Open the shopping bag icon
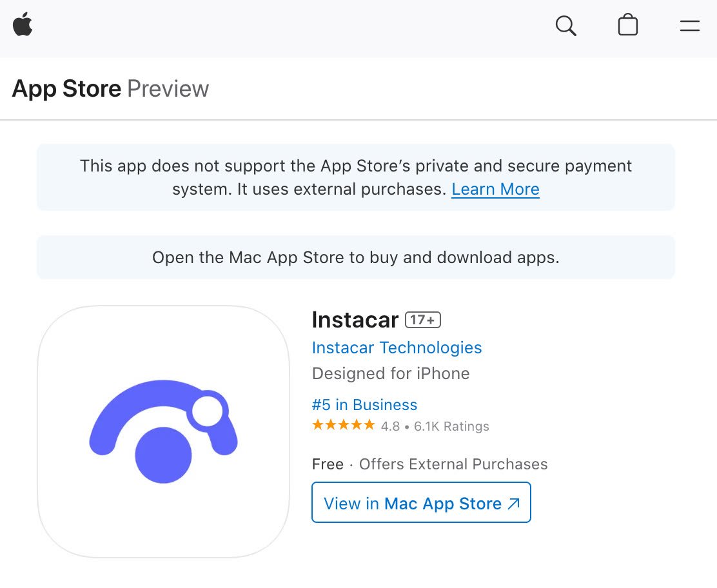The width and height of the screenshot is (717, 588). pos(628,24)
